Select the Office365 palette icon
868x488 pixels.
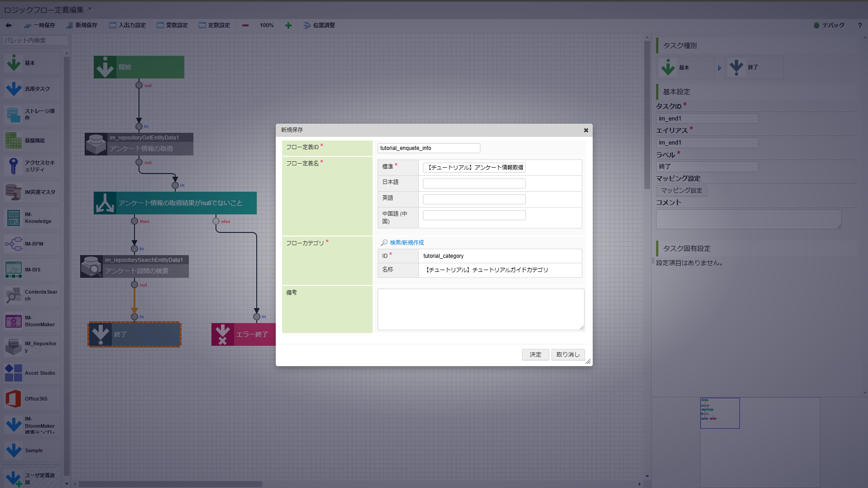(x=13, y=399)
